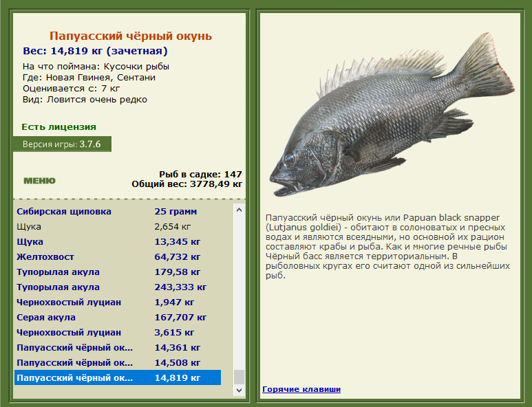Select Папуасский чёрный окунь 14,508 кг row
Screen dimensions: 532x407
[118, 362]
